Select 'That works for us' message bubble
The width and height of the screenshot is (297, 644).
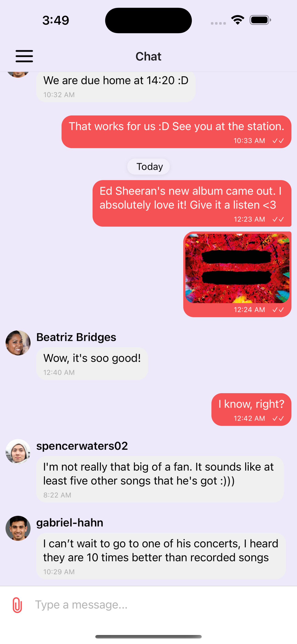click(177, 132)
